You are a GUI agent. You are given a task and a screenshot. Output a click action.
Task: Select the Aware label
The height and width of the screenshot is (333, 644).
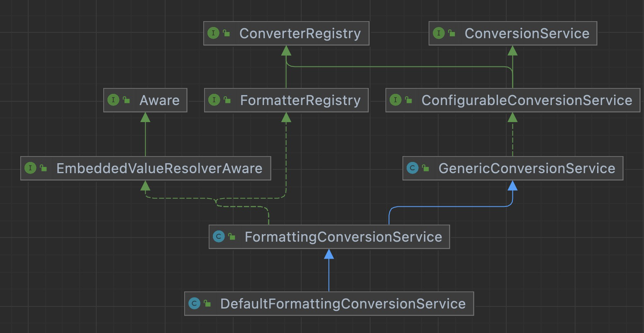point(159,100)
